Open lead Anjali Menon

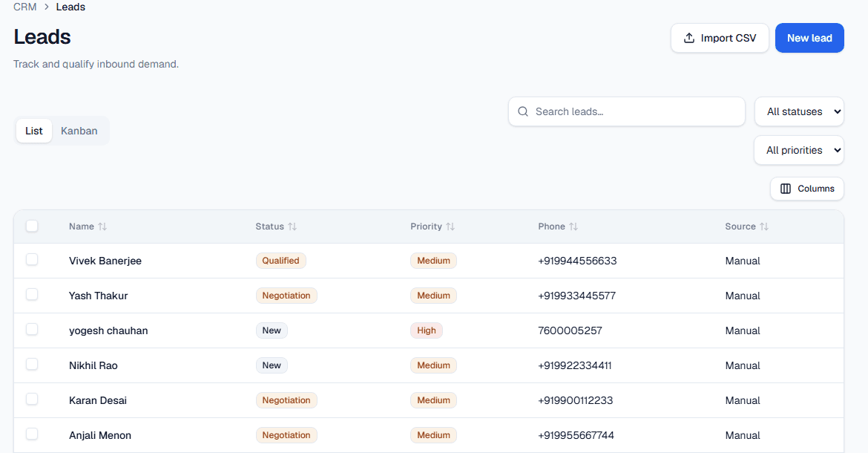click(100, 435)
